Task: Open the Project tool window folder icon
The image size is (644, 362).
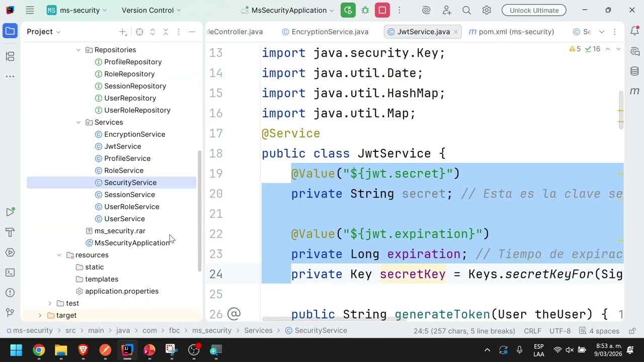Action: [x=10, y=31]
